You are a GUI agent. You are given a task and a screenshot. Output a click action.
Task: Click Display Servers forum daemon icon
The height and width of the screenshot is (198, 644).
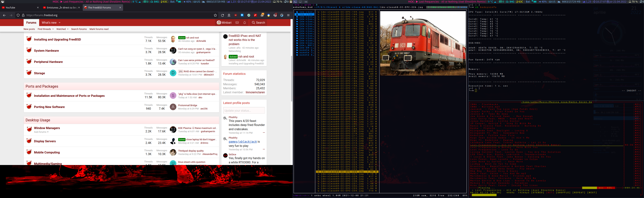(x=29, y=141)
